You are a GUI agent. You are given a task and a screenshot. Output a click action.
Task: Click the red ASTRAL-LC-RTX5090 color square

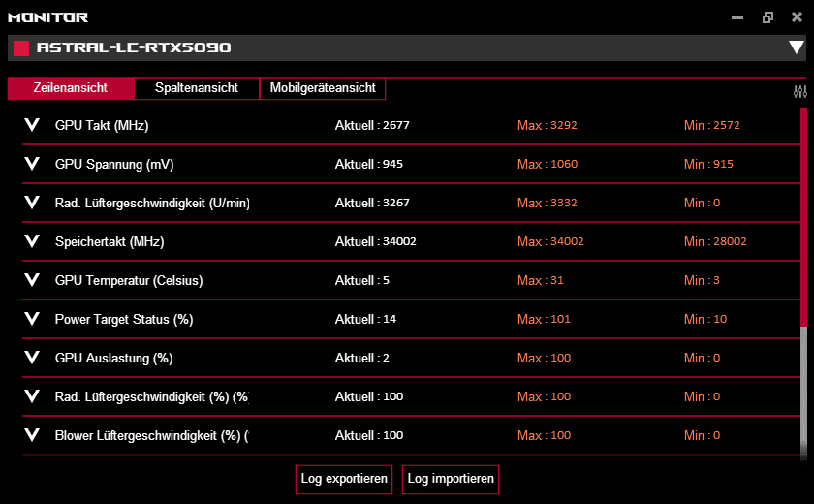(x=21, y=48)
